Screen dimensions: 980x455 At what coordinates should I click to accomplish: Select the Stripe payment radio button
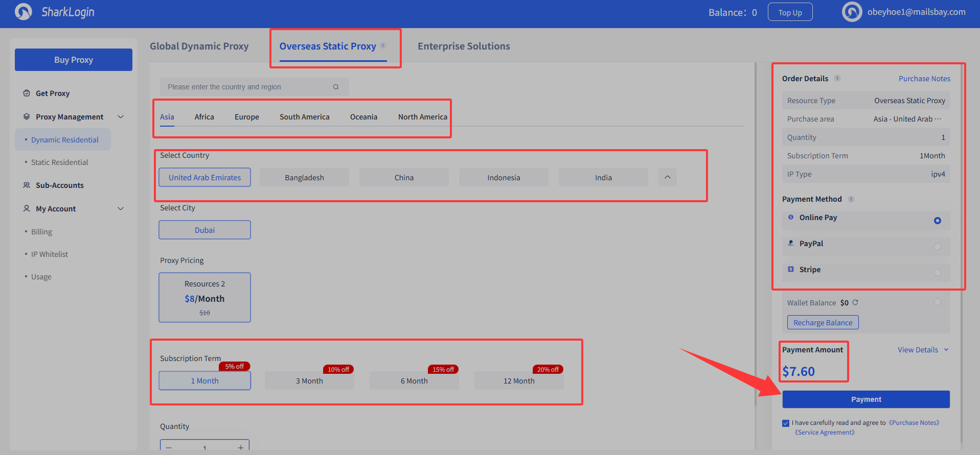coord(937,273)
